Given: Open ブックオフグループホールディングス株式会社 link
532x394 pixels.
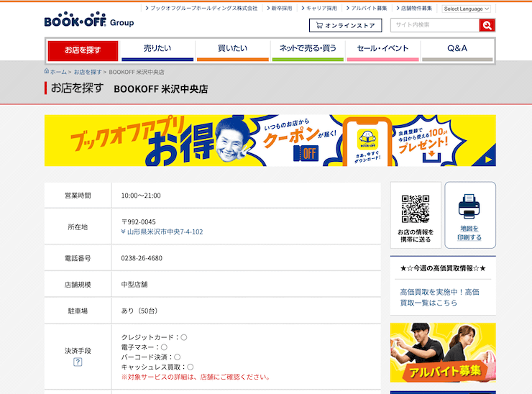Looking at the screenshot, I should pyautogui.click(x=201, y=8).
